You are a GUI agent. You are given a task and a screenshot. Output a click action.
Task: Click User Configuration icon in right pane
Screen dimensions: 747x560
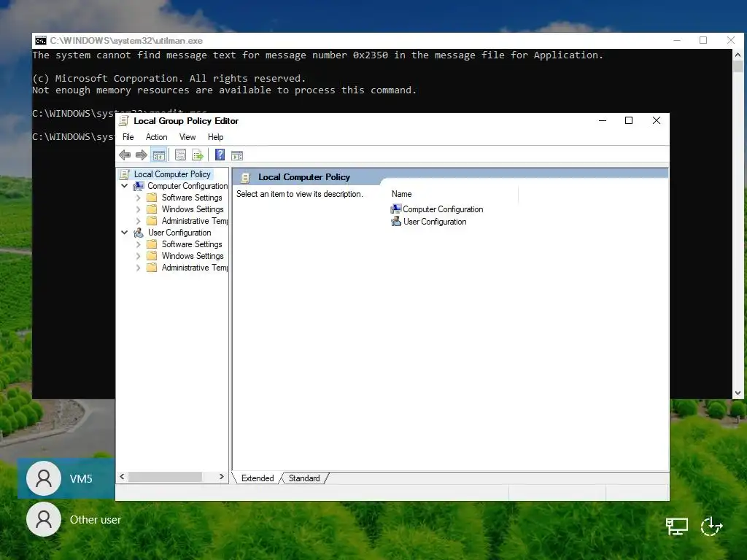(x=396, y=221)
